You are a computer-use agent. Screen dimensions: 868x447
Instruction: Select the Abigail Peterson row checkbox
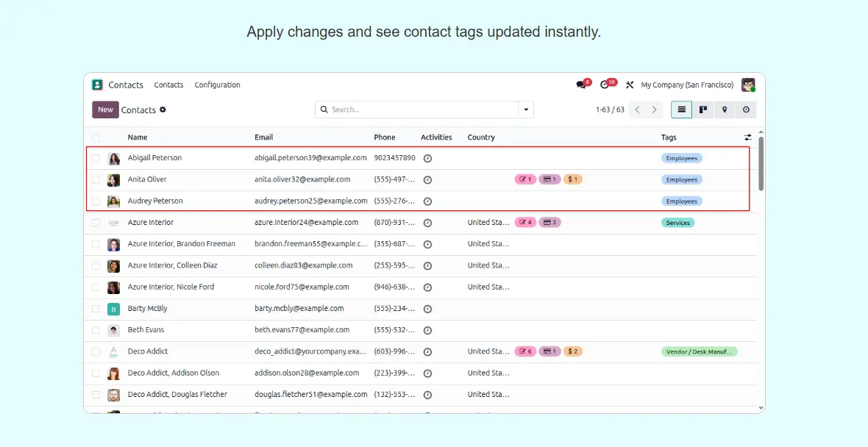[96, 158]
